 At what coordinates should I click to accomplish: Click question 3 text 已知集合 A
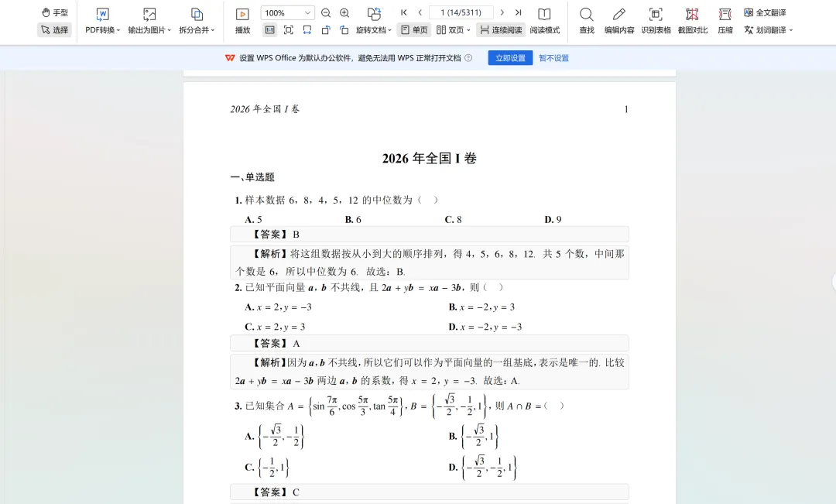(399, 406)
